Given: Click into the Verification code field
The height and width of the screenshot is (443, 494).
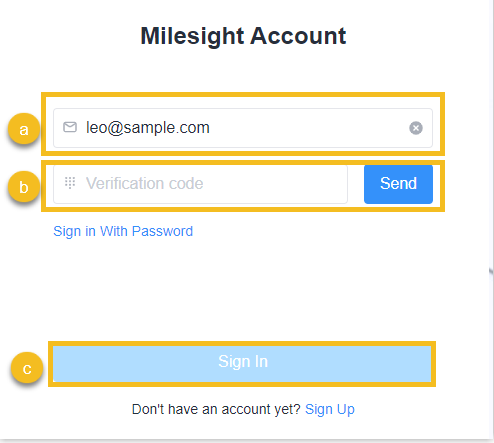Looking at the screenshot, I should pyautogui.click(x=200, y=184).
